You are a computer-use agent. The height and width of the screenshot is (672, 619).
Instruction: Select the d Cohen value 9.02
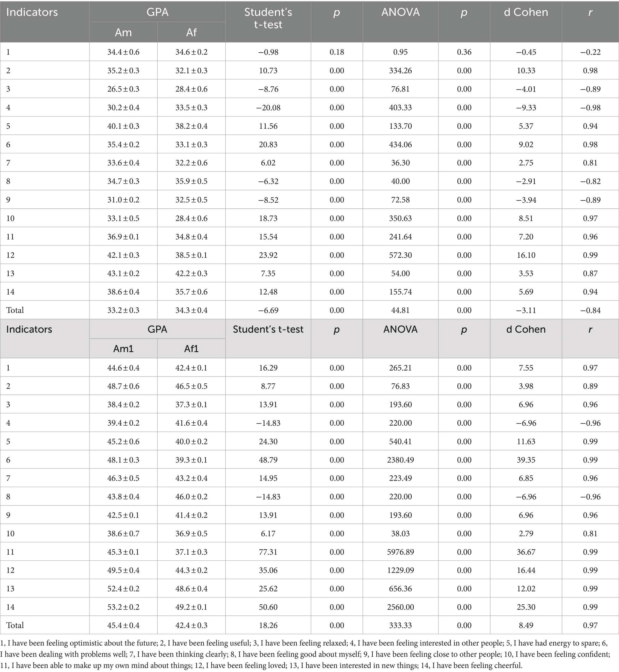pyautogui.click(x=526, y=144)
